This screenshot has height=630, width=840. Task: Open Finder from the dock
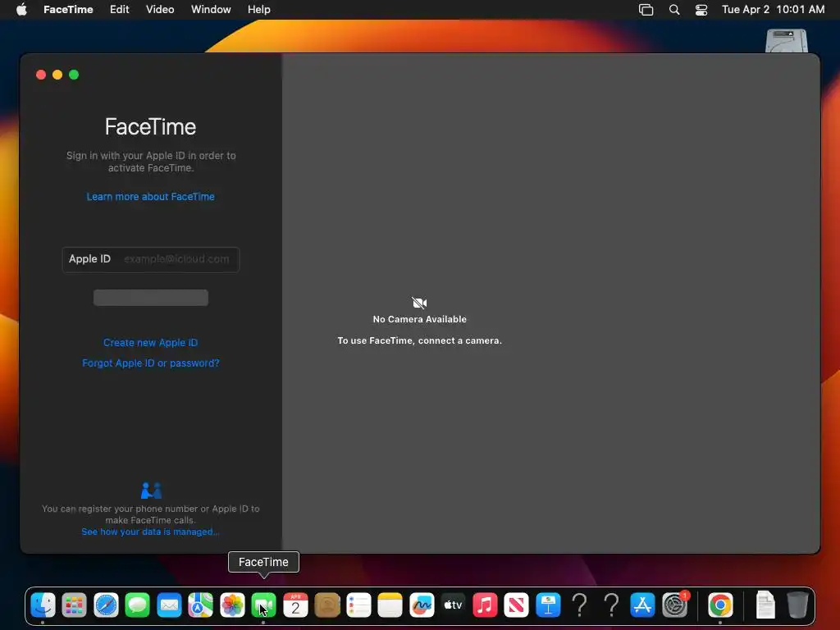tap(43, 605)
